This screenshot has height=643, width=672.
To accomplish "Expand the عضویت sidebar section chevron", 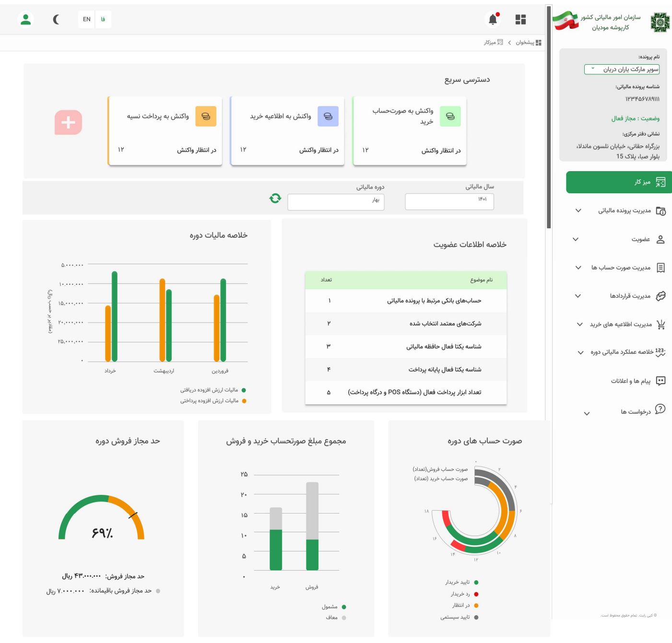I will coord(576,239).
